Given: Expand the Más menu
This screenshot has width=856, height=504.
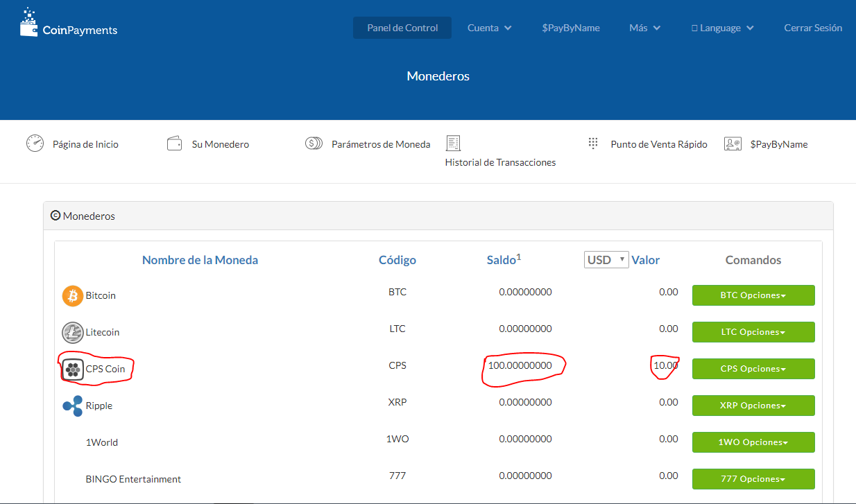Looking at the screenshot, I should 645,28.
